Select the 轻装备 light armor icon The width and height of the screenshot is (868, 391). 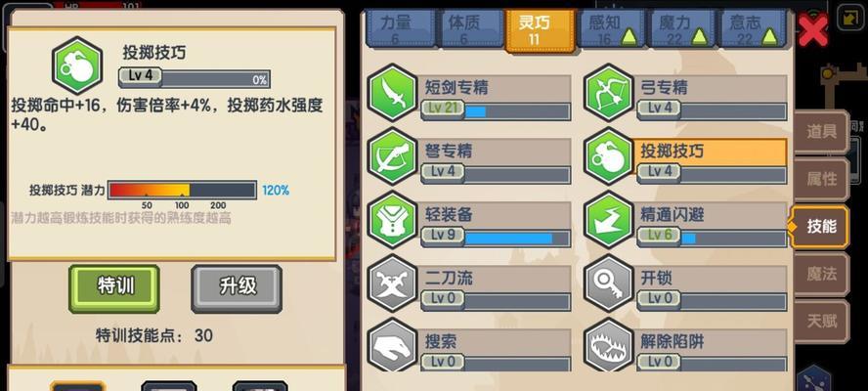click(392, 220)
